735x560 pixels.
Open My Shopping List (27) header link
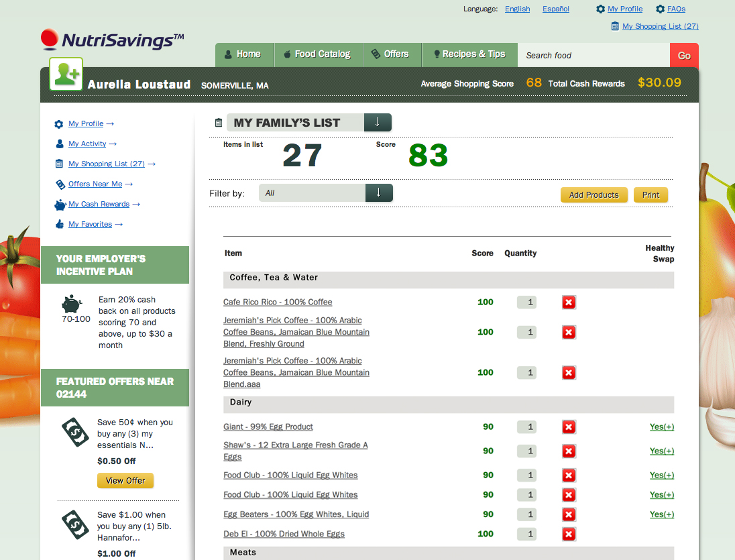(660, 26)
